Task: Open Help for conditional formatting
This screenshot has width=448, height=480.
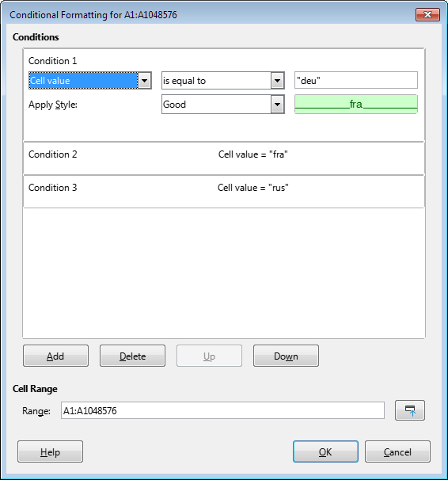Action: click(x=50, y=451)
